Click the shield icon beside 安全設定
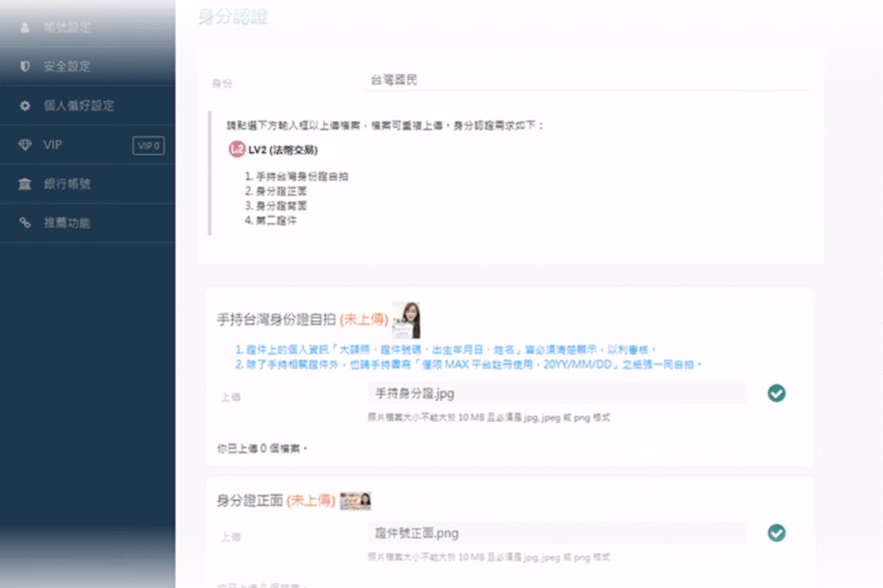The width and height of the screenshot is (883, 588). (x=25, y=66)
